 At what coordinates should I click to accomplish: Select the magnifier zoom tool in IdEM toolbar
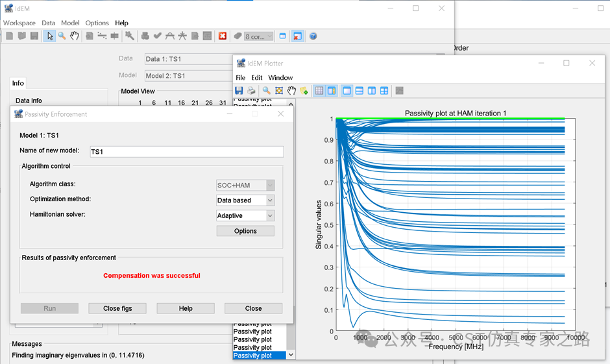pyautogui.click(x=62, y=36)
